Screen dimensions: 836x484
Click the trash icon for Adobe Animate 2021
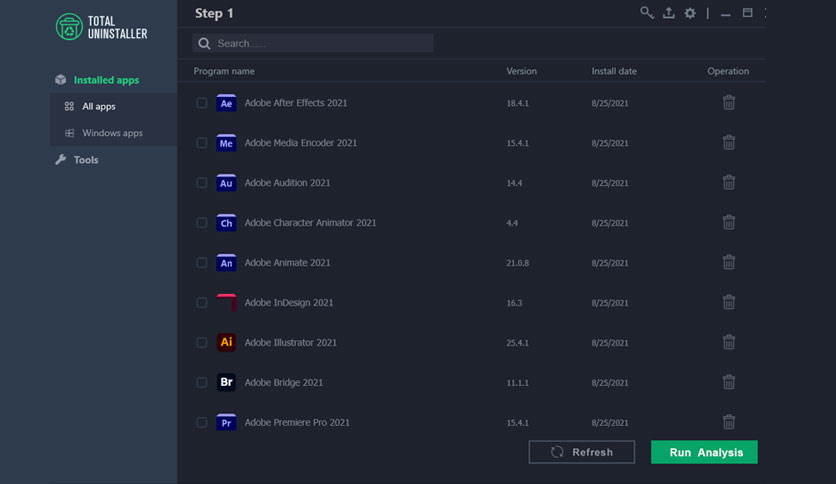pyautogui.click(x=729, y=262)
